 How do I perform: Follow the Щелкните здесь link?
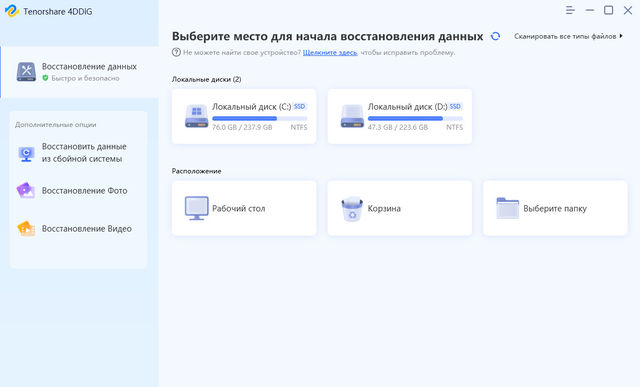[x=330, y=52]
